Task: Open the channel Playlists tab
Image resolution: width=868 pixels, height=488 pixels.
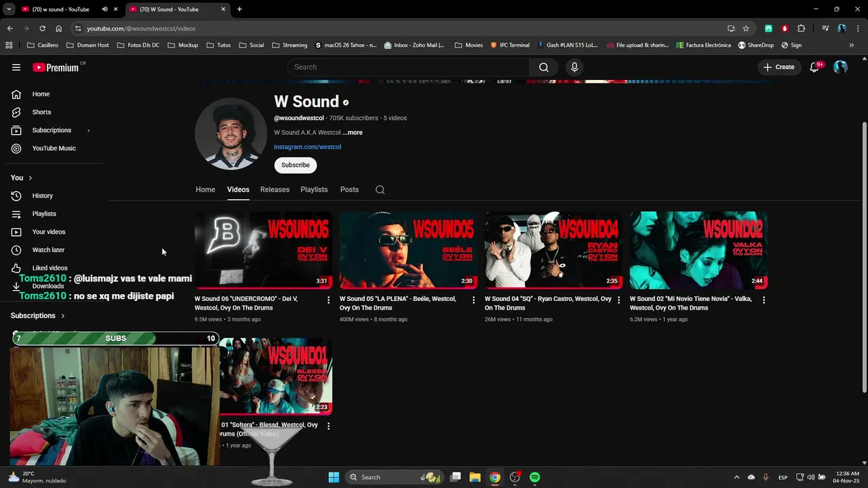Action: coord(314,190)
